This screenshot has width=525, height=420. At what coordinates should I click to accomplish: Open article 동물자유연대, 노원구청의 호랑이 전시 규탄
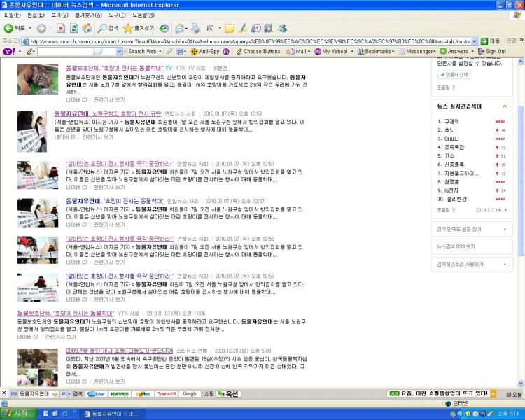tap(108, 113)
